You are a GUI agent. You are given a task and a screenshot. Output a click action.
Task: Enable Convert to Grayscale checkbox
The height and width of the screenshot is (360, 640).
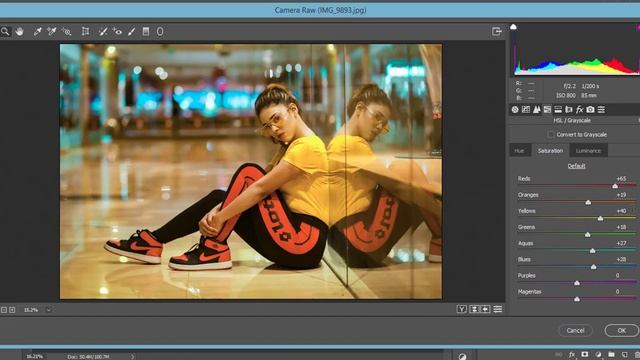(551, 134)
